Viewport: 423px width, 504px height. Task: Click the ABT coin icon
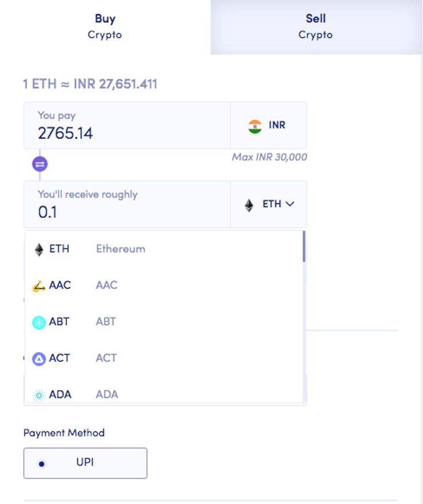click(x=39, y=323)
